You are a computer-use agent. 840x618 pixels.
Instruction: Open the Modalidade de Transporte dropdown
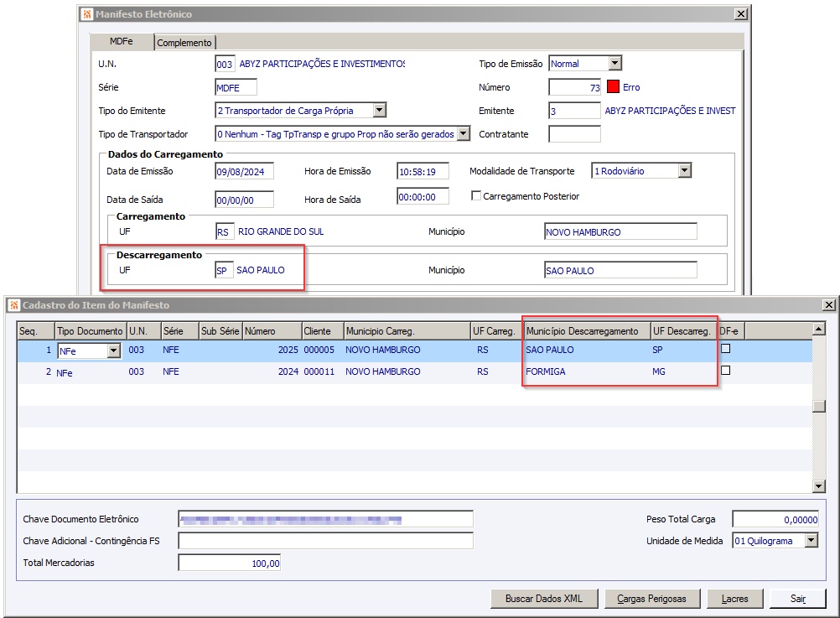pyautogui.click(x=684, y=171)
